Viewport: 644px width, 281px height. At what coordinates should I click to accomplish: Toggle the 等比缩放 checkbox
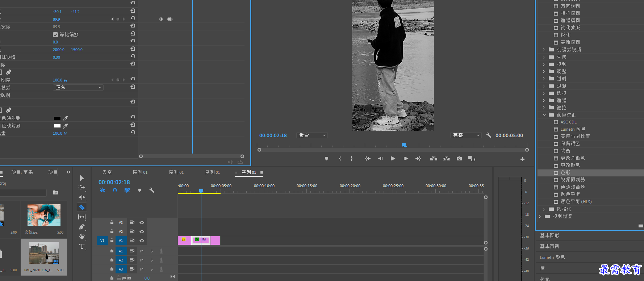pos(55,35)
